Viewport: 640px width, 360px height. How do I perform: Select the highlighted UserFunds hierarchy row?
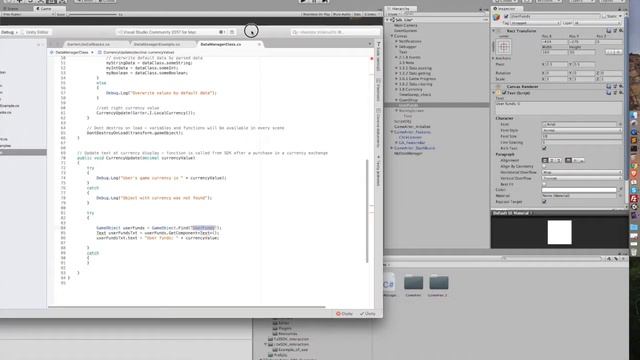[x=437, y=105]
